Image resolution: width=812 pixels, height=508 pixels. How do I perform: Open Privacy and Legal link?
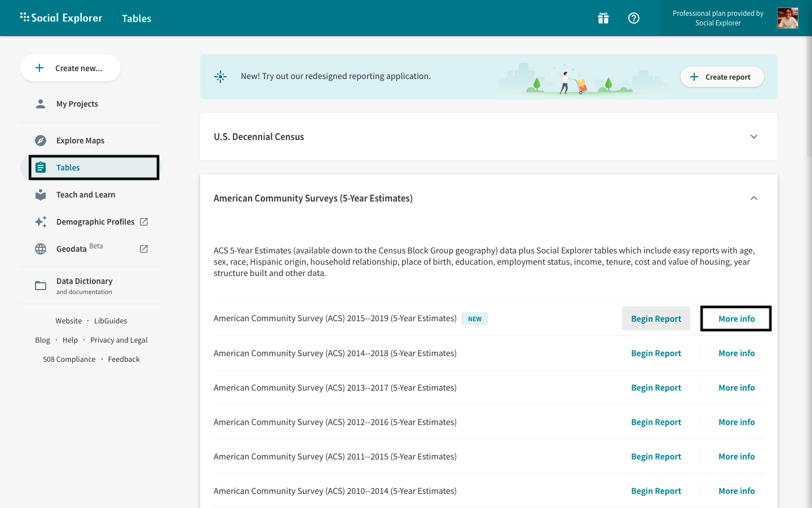click(119, 340)
